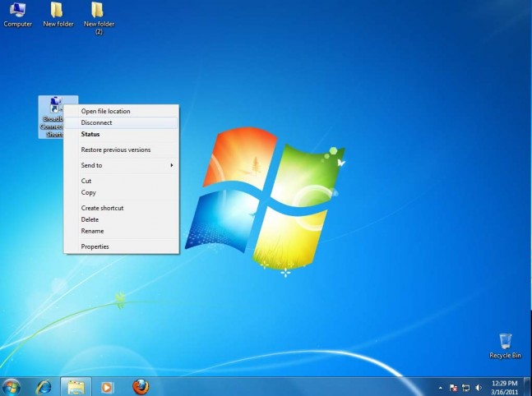Open the network icon in the system tray
This screenshot has height=396, width=532.
[466, 388]
